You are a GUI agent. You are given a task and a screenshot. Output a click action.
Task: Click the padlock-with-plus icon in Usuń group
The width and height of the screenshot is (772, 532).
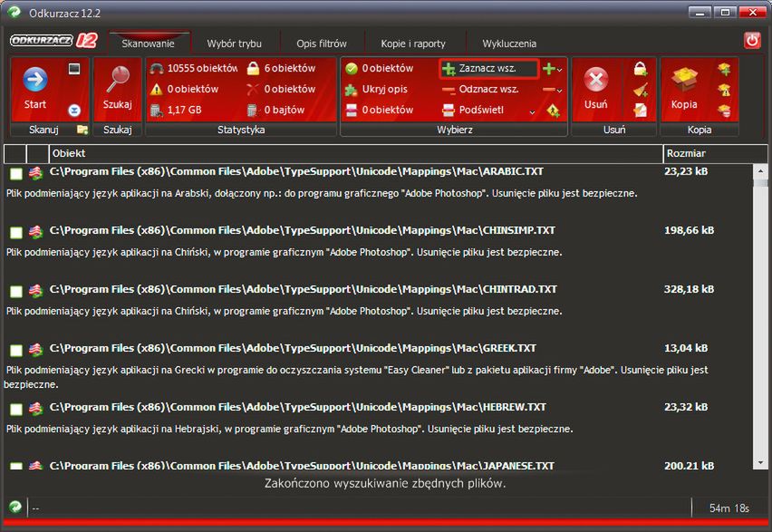pyautogui.click(x=640, y=69)
